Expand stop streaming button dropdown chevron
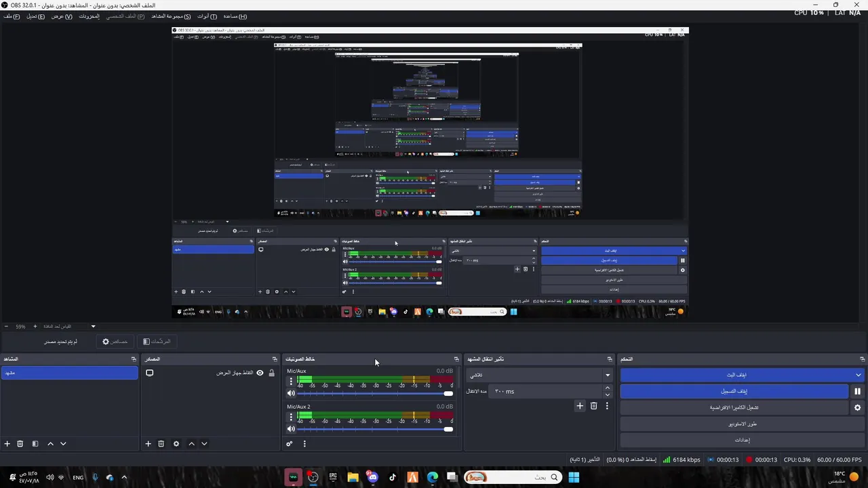 pos(858,375)
